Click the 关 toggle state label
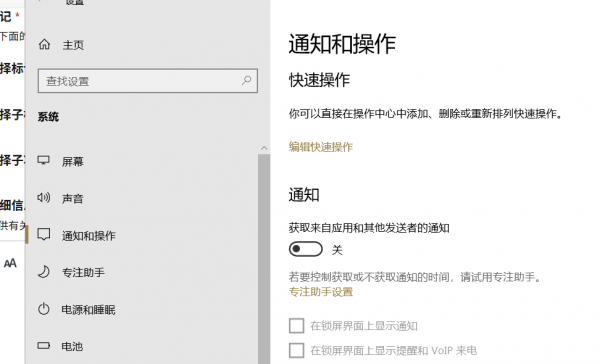The width and height of the screenshot is (600, 364). [x=337, y=250]
